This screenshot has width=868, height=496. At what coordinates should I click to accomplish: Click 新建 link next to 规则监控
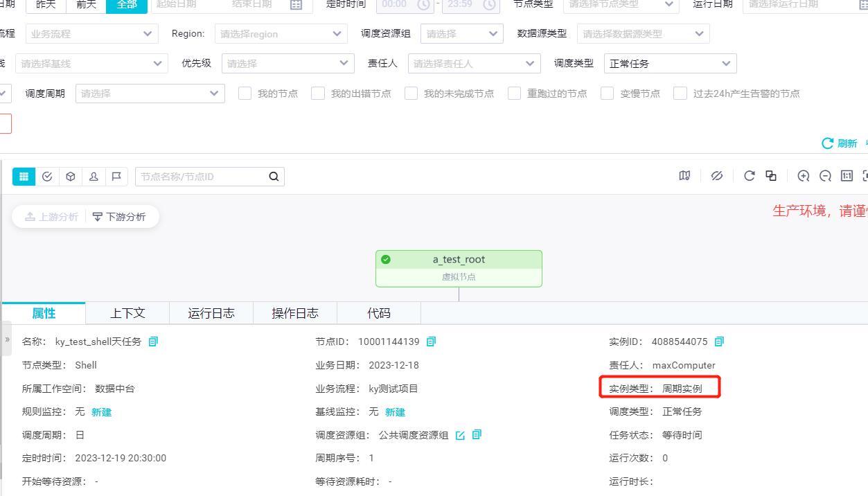pyautogui.click(x=101, y=412)
